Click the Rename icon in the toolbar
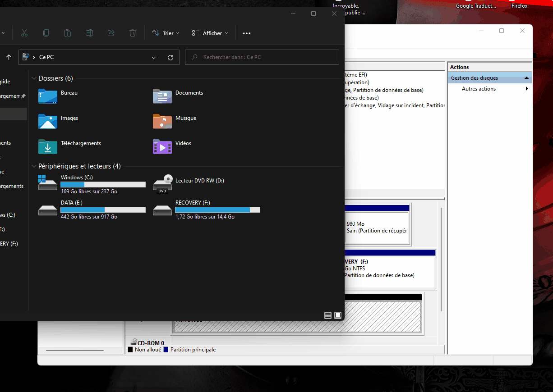553x392 pixels. [x=89, y=33]
